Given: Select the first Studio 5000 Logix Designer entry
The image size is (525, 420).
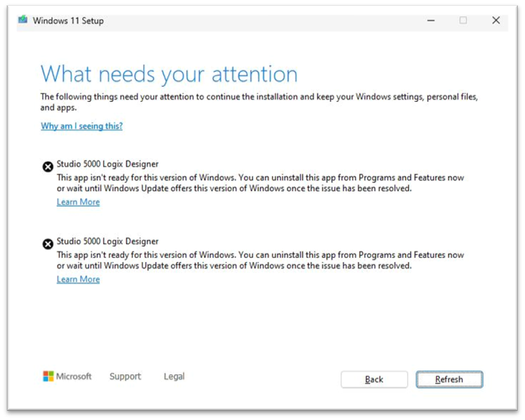Looking at the screenshot, I should click(107, 163).
